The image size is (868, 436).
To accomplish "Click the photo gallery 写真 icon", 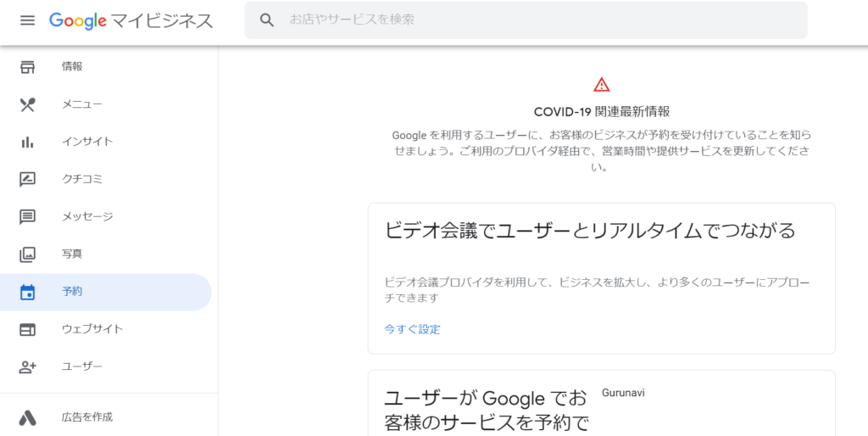I will [27, 254].
